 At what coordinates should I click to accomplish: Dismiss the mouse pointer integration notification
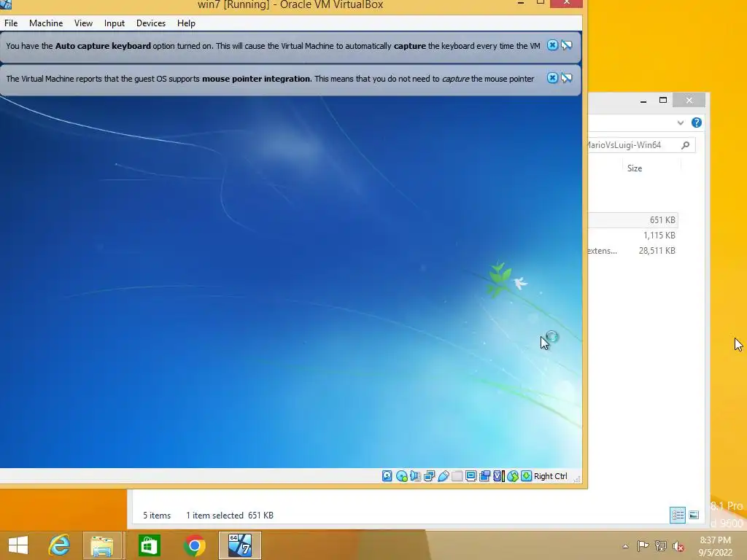(552, 78)
